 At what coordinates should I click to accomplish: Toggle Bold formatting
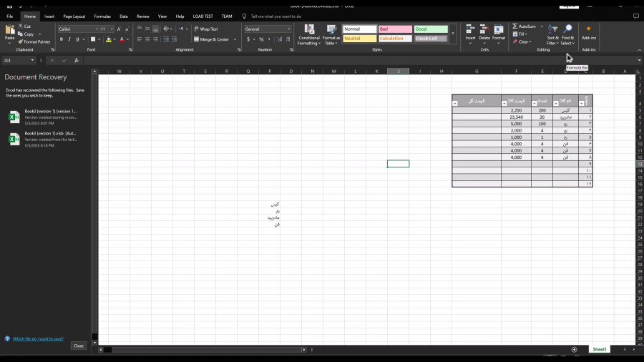pos(62,39)
